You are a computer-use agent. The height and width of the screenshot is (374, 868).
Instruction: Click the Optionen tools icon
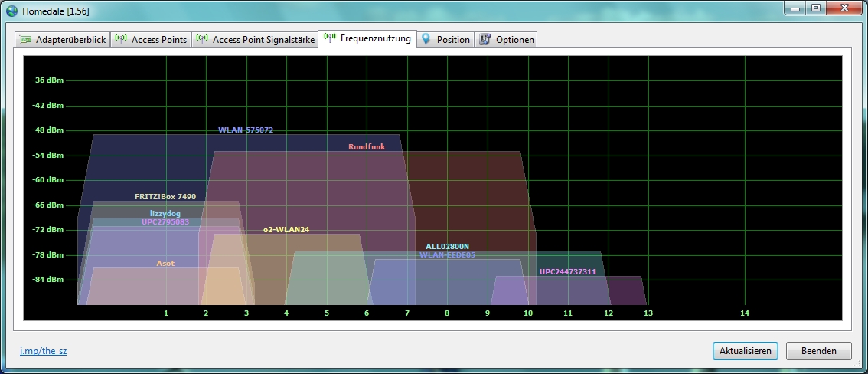click(x=485, y=39)
